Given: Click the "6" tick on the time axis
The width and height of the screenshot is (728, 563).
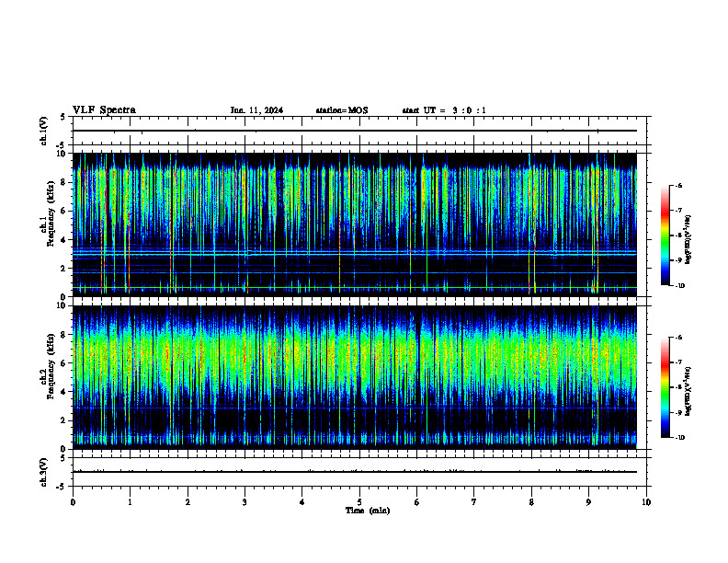Looking at the screenshot, I should [416, 502].
